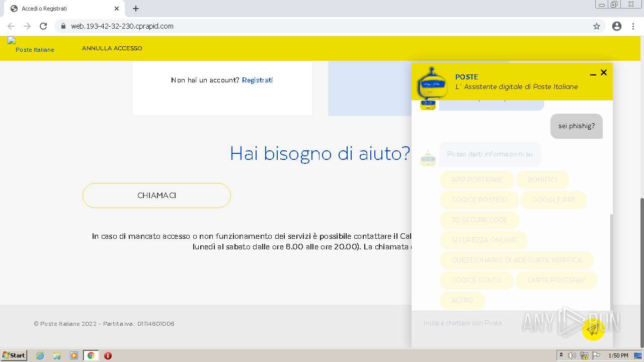Screen dimensions: 644x362
Task: Open a new browser tab
Action: 136,9
